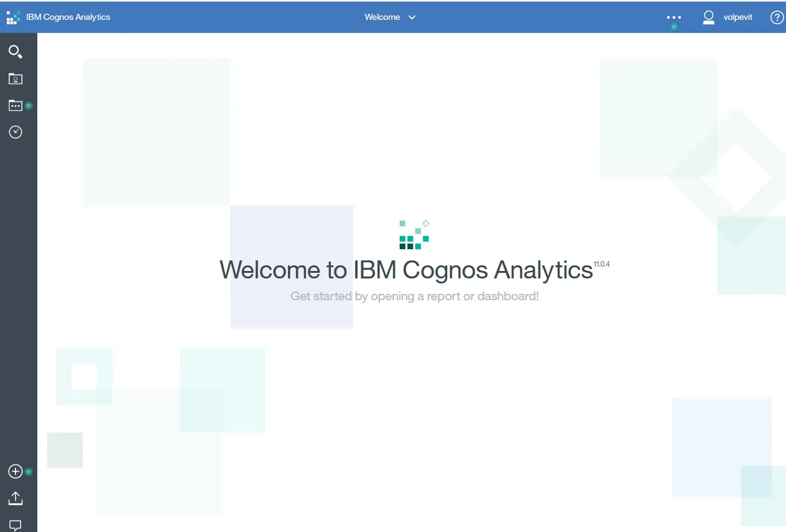Click the user profile avatar icon
The width and height of the screenshot is (786, 532).
coord(708,17)
